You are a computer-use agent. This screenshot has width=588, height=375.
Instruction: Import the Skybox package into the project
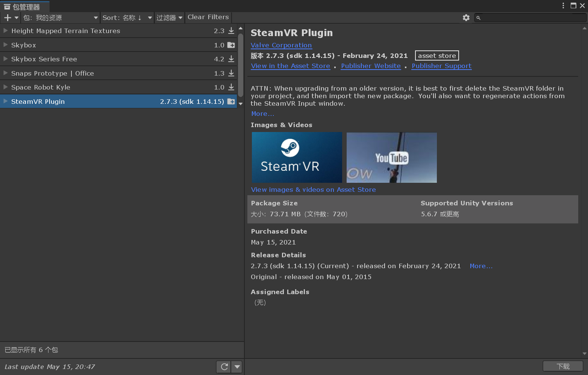pos(232,45)
